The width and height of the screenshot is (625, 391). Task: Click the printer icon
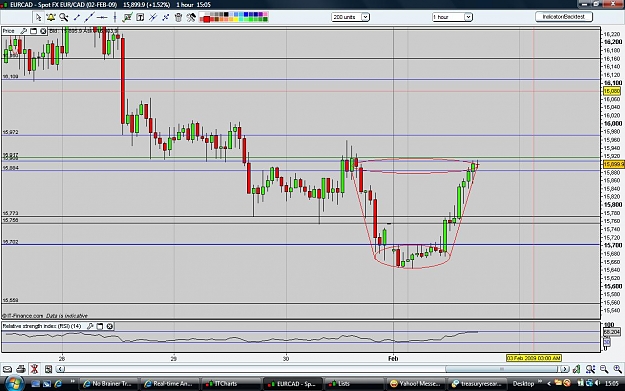(21, 369)
